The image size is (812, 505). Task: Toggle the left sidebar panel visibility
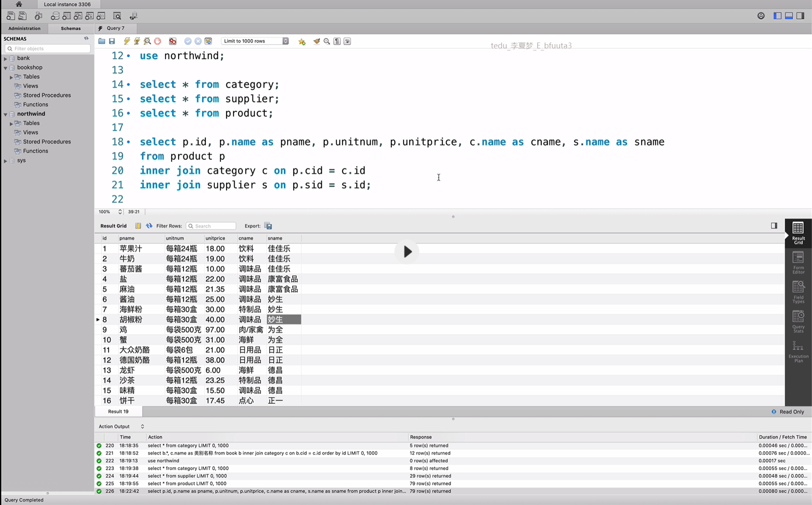[777, 16]
